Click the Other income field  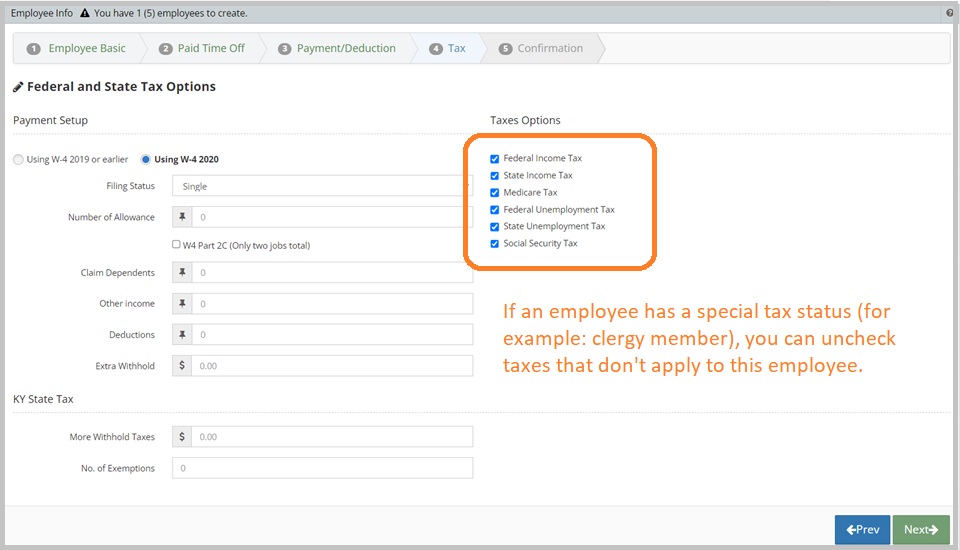click(x=332, y=303)
